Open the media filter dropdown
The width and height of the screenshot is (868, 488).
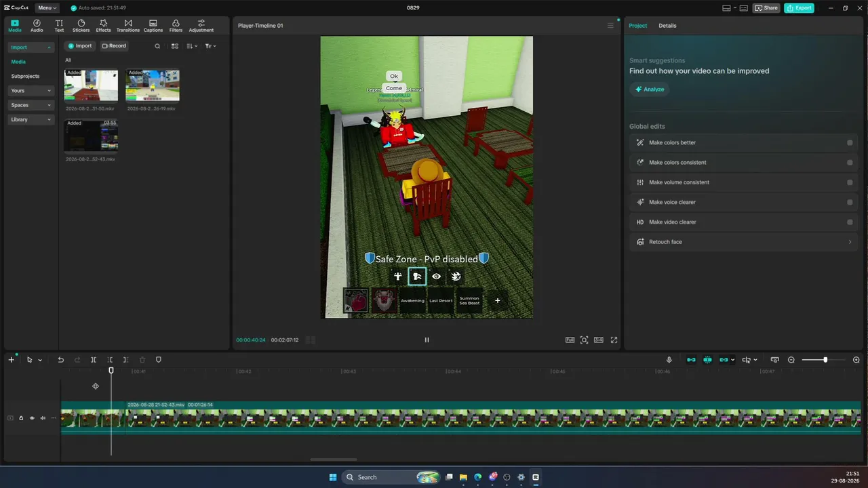pyautogui.click(x=210, y=46)
